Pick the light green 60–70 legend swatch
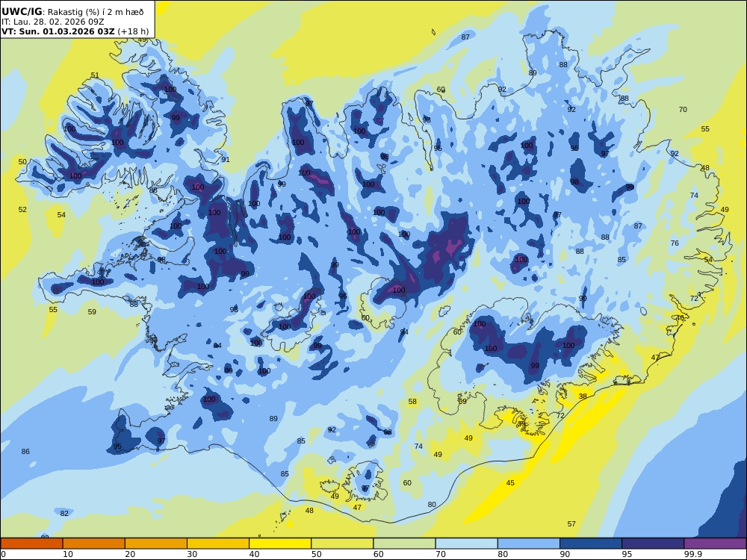This screenshot has height=560, width=747. pos(404,544)
